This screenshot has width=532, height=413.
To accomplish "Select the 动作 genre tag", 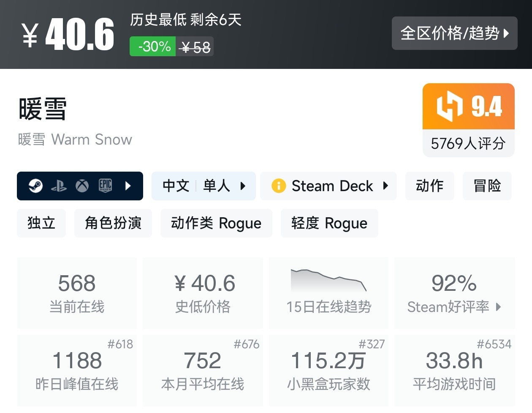I will click(x=429, y=186).
